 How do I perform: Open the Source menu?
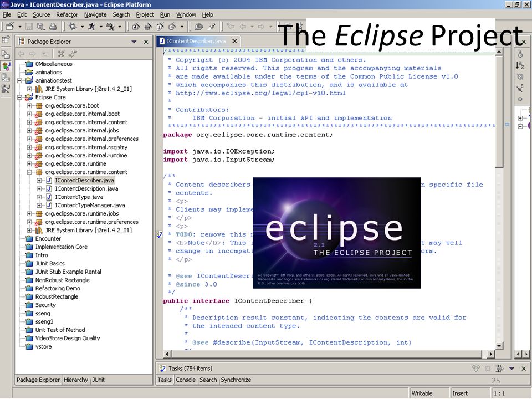[42, 14]
